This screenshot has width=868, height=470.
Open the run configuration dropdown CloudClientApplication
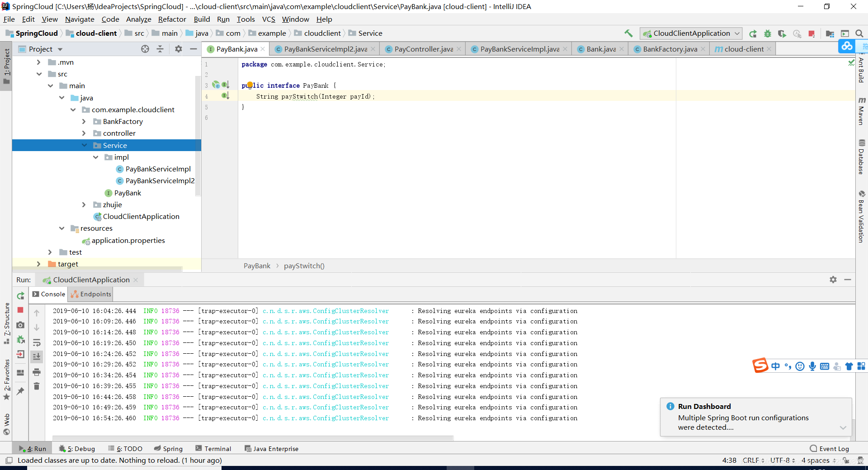pyautogui.click(x=691, y=33)
